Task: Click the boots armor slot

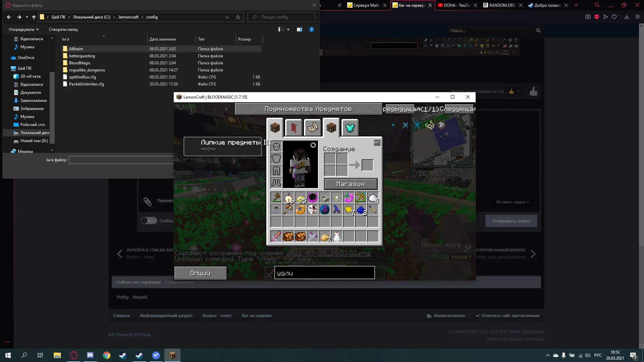Action: coord(276,183)
